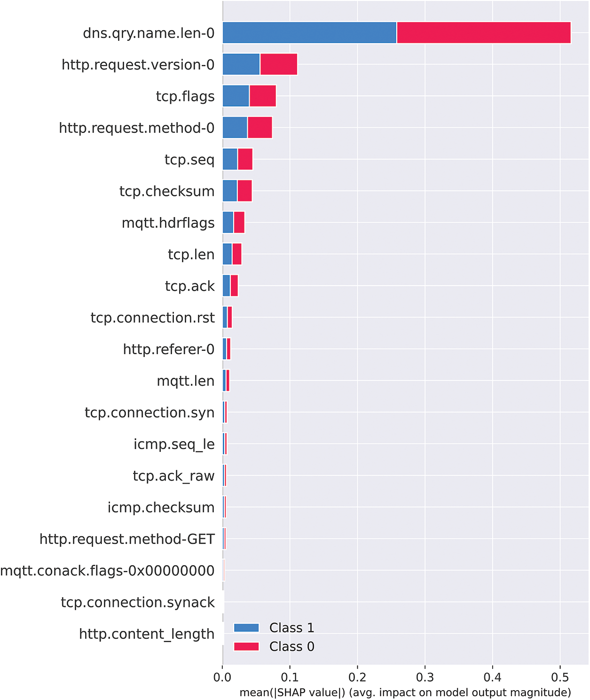590x700 pixels.
Task: Click the red segment of the tcp.checksum bar
Action: pyautogui.click(x=244, y=191)
